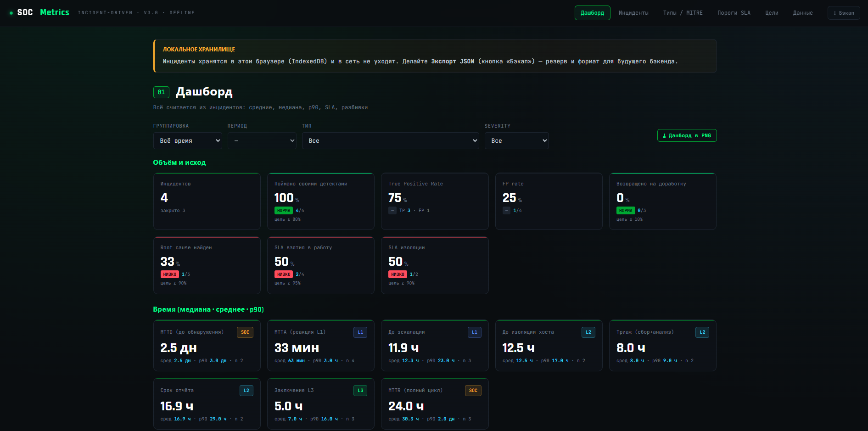Click НИЗКО badge on Root cause найден card
The width and height of the screenshot is (868, 431).
click(170, 274)
